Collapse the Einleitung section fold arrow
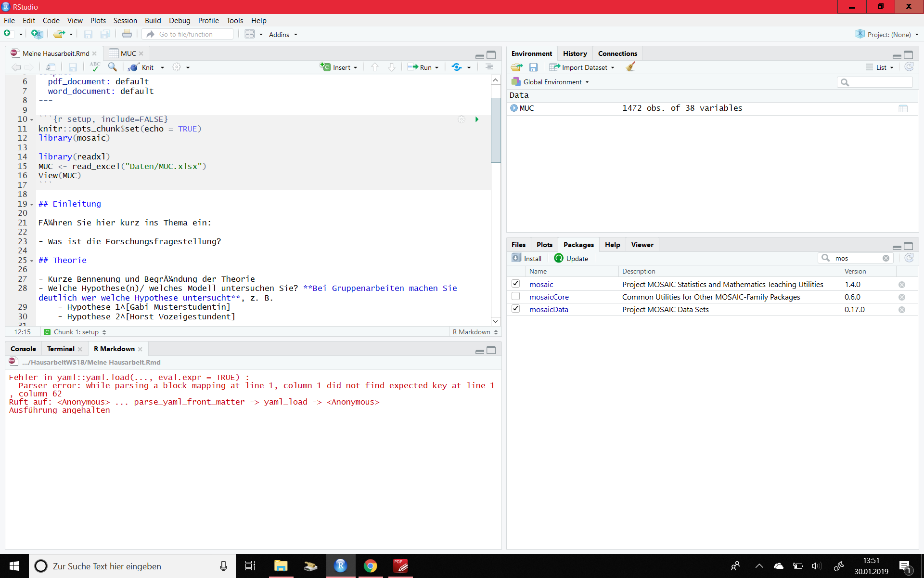 click(32, 204)
